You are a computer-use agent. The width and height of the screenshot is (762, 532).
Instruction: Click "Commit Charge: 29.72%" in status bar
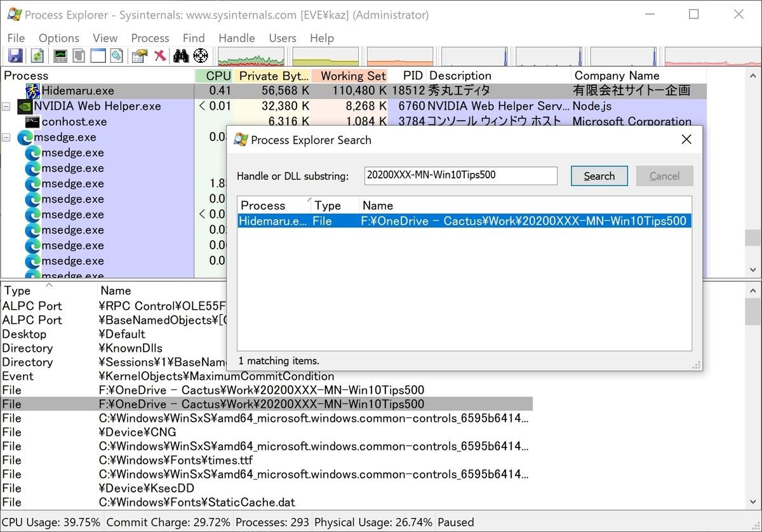[168, 522]
